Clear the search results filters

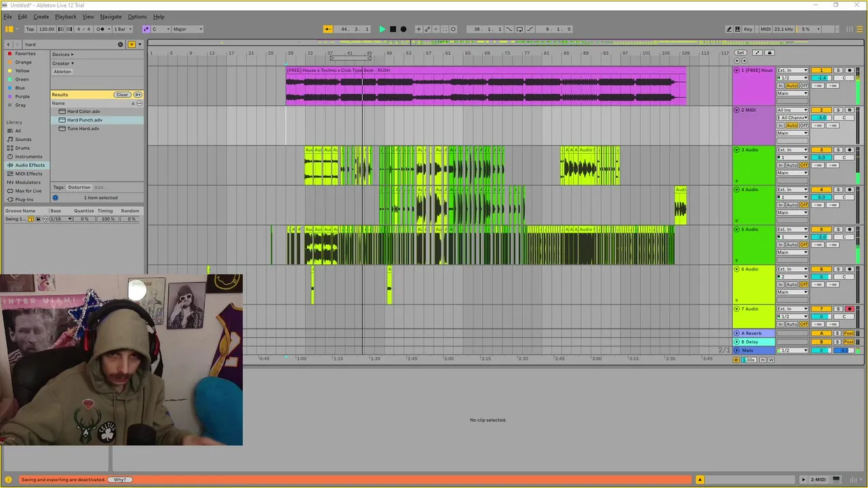(122, 95)
